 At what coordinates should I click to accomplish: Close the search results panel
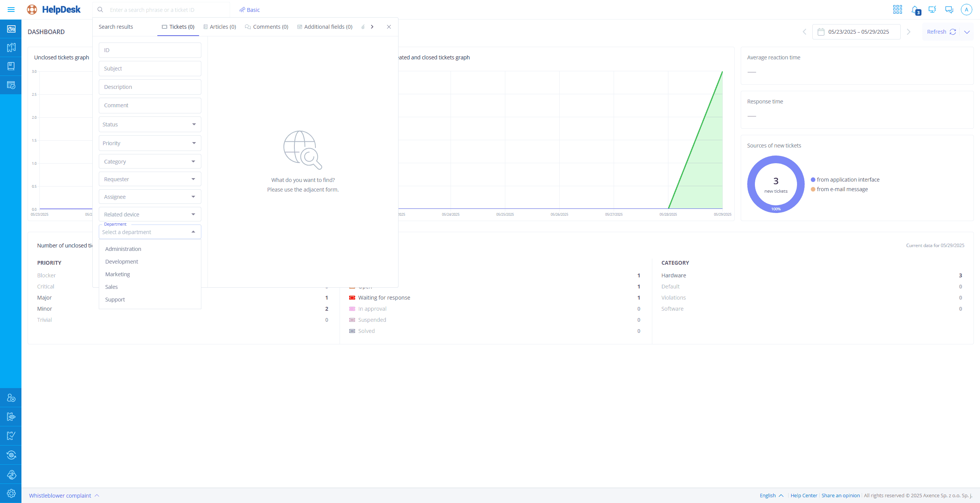[x=389, y=27]
